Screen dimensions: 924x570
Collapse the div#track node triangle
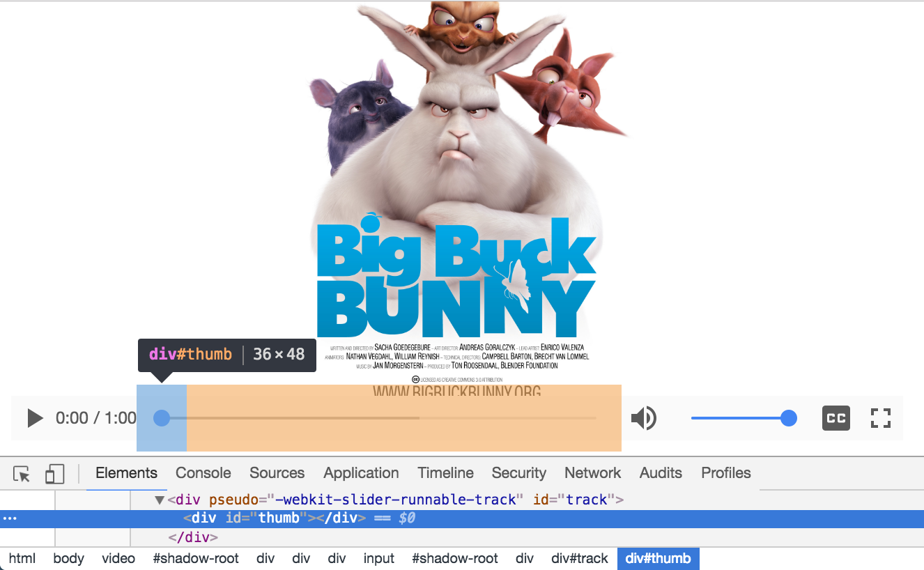click(160, 500)
